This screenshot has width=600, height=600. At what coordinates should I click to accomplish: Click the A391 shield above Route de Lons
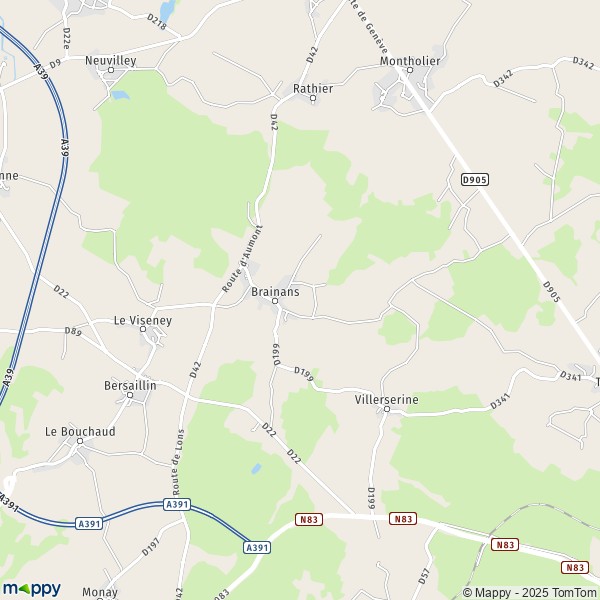[177, 504]
